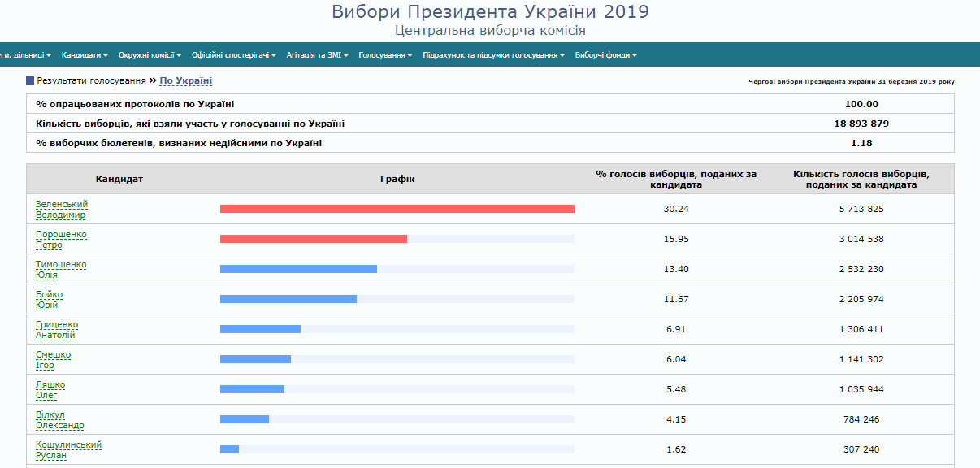
Task: Open Бойко Юрій candidate page
Action: tap(49, 300)
